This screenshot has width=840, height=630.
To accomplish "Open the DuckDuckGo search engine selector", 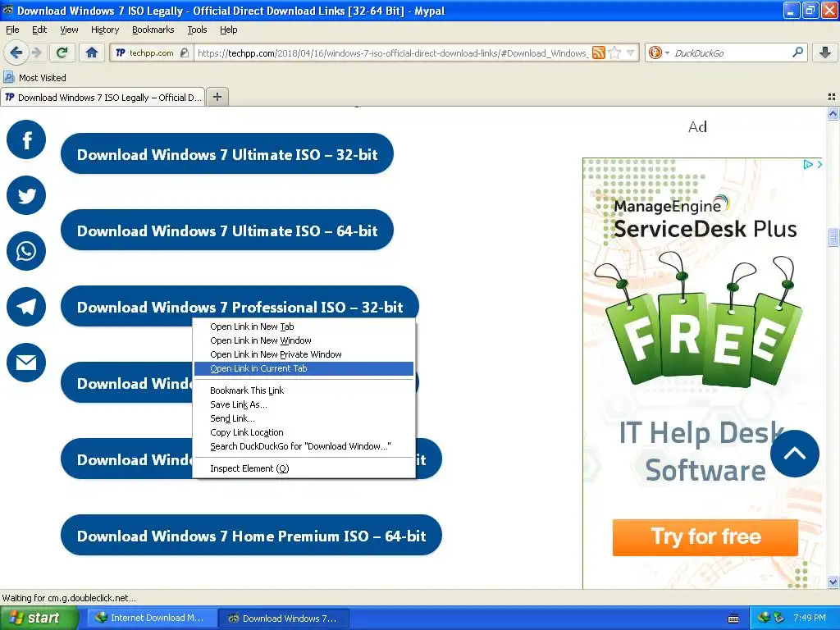I will (x=658, y=52).
